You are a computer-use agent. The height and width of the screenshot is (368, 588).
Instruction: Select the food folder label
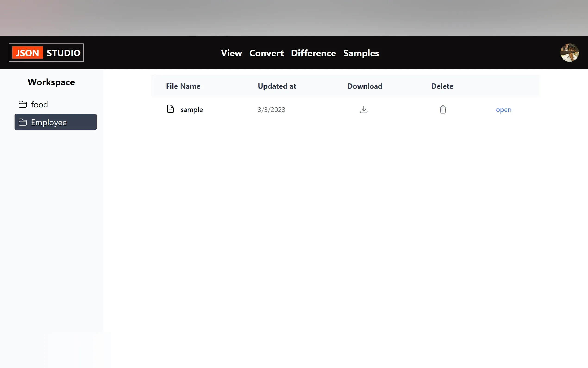[40, 105]
